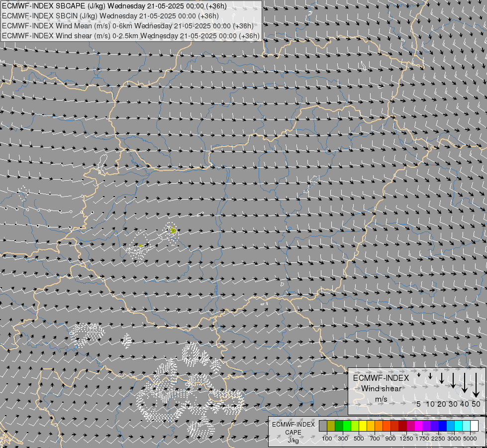487x448 pixels.
Task: Click the '300' CAPE tick label
Action: coord(343,439)
